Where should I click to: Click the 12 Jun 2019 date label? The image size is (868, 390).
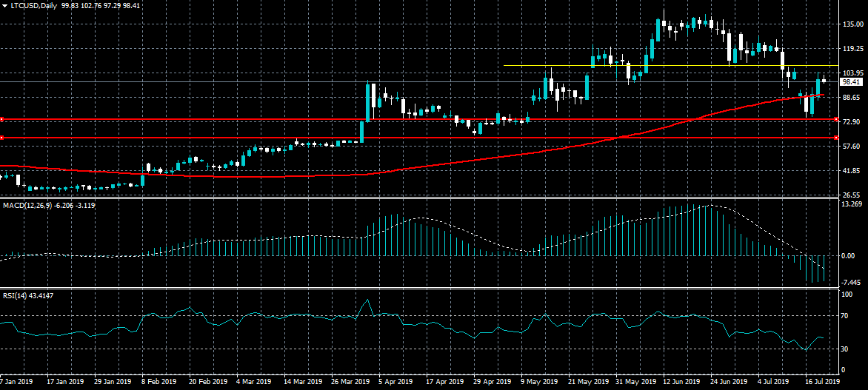tap(682, 382)
